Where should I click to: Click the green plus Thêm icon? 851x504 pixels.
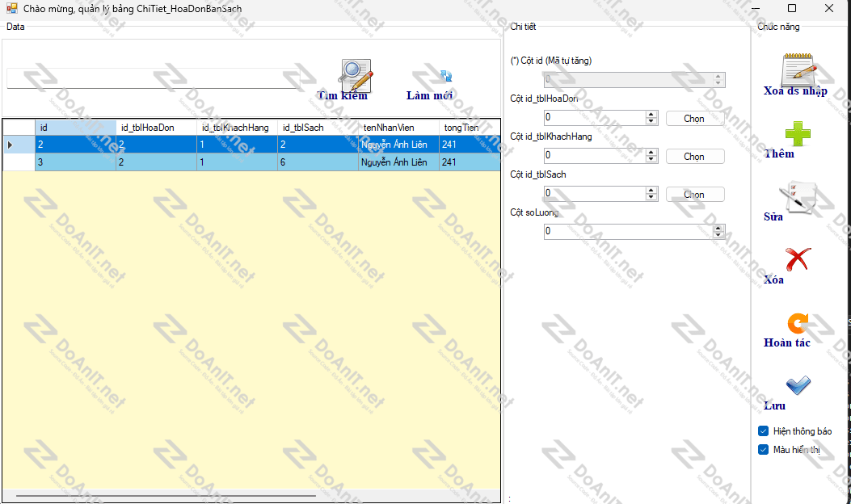click(798, 133)
